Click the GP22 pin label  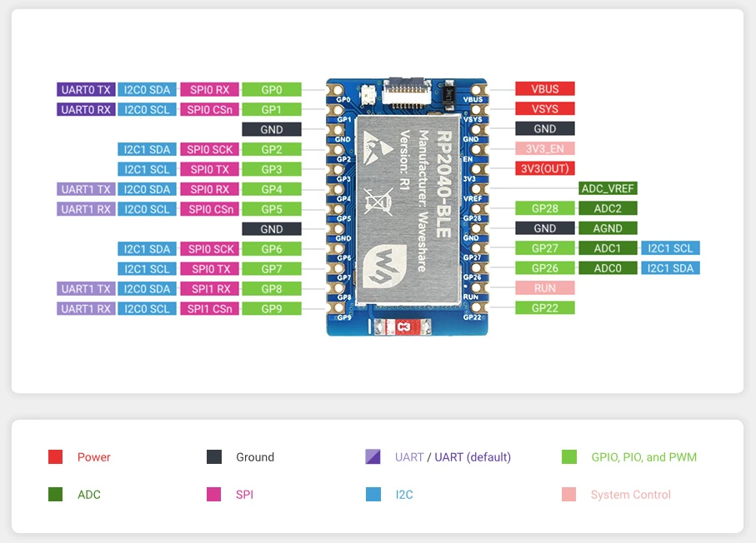pyautogui.click(x=545, y=308)
